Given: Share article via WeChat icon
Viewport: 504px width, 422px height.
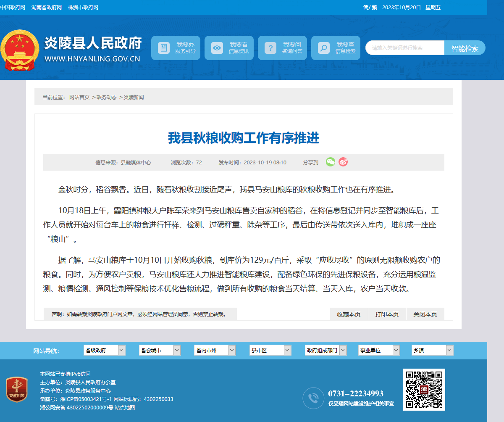Looking at the screenshot, I should [x=331, y=162].
